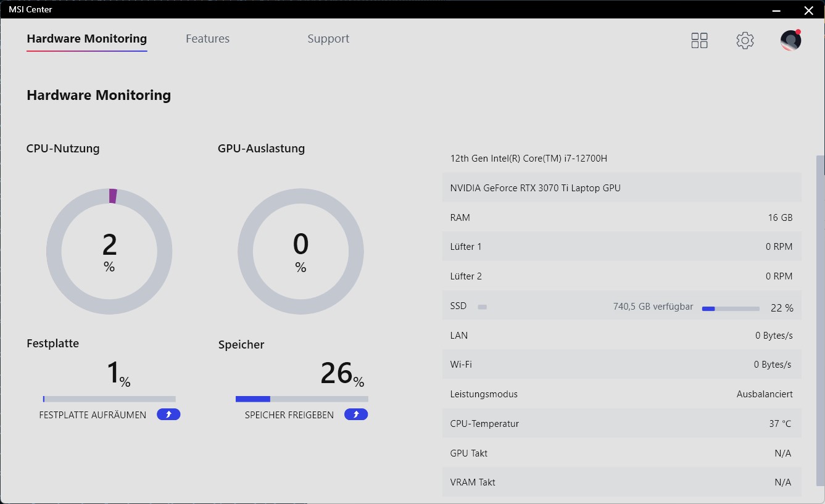Open the apps grid view icon
Image resolution: width=825 pixels, height=504 pixels.
click(x=699, y=41)
